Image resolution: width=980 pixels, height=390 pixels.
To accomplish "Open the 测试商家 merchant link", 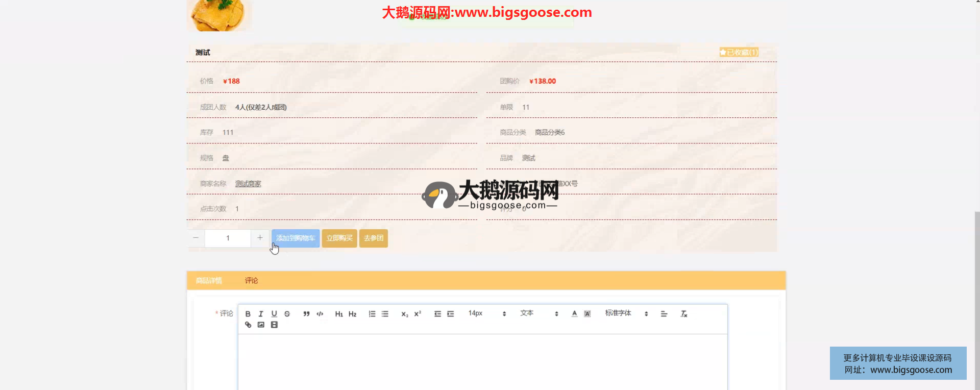I will tap(248, 184).
